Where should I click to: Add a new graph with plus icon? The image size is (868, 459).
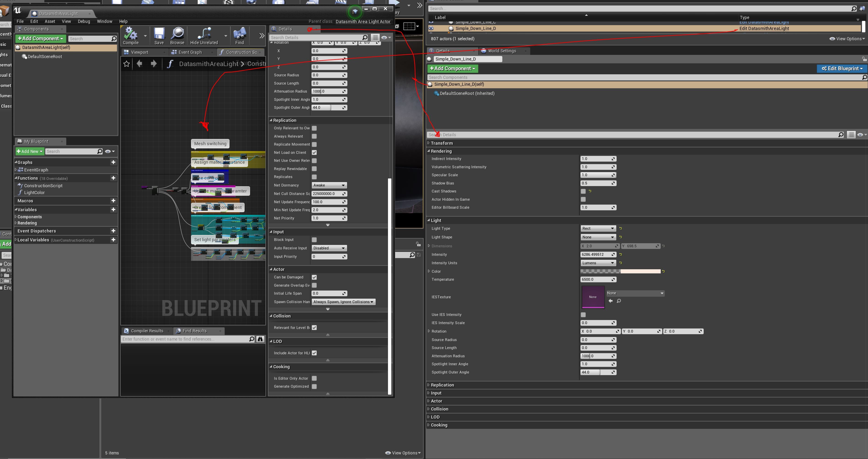(114, 162)
